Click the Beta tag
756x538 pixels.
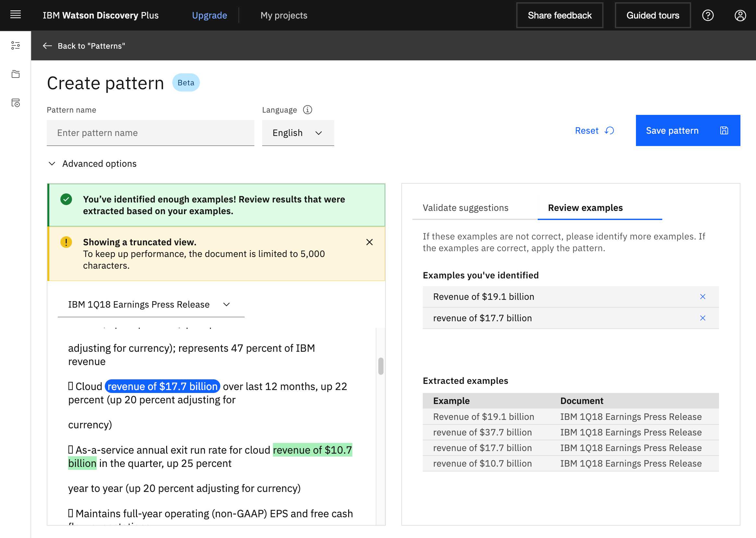[x=186, y=82]
